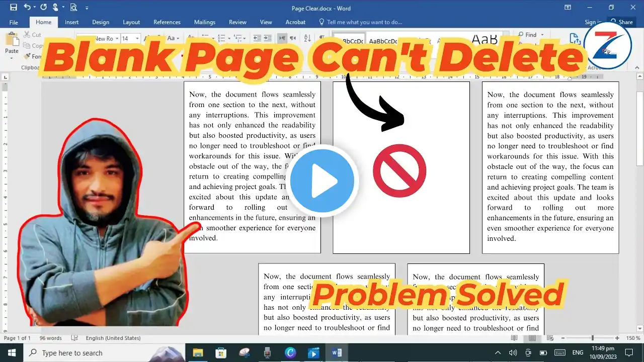
Task: Set right-to-left text direction
Action: pyautogui.click(x=292, y=38)
